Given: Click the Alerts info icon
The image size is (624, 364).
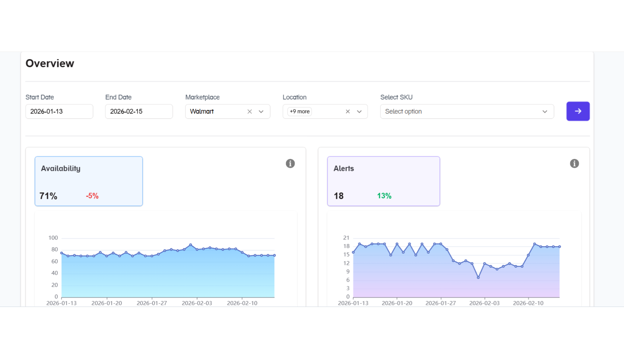Looking at the screenshot, I should click(x=574, y=164).
